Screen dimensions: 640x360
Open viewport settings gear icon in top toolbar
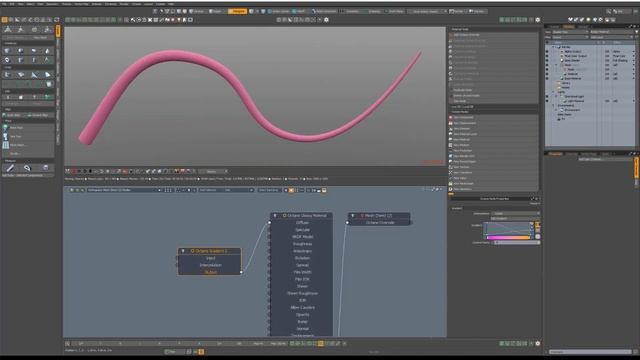coord(326,20)
